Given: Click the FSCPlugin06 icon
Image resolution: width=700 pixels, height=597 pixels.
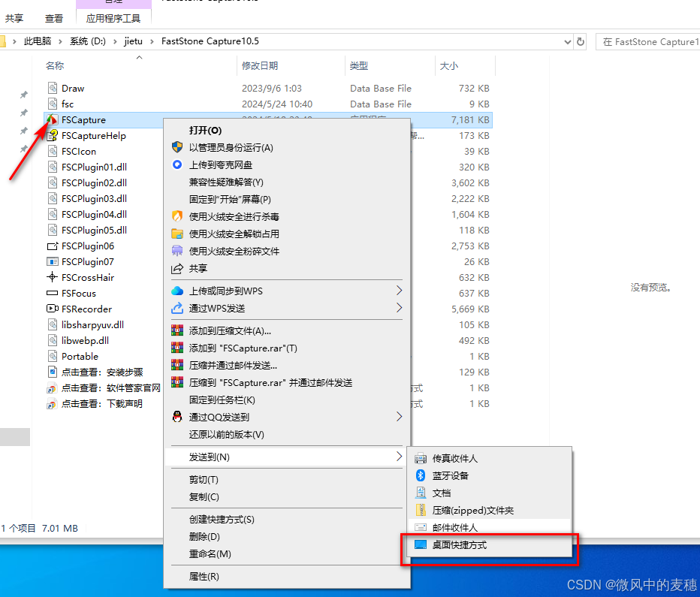Looking at the screenshot, I should pyautogui.click(x=53, y=246).
